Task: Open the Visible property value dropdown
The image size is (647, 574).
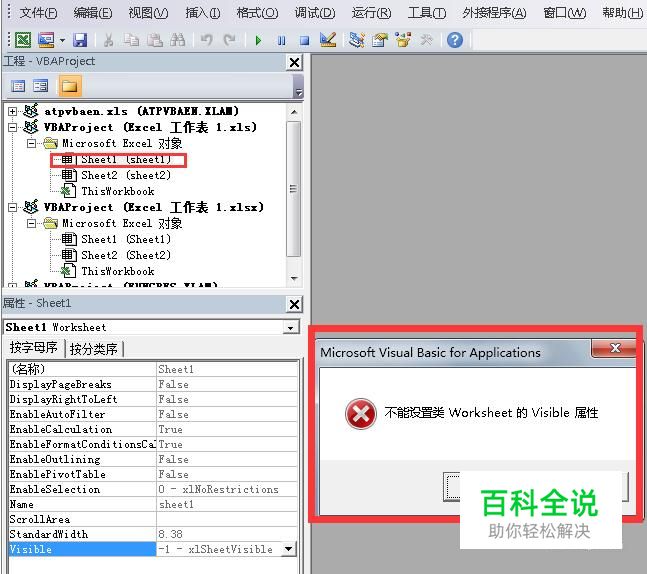Action: point(288,549)
